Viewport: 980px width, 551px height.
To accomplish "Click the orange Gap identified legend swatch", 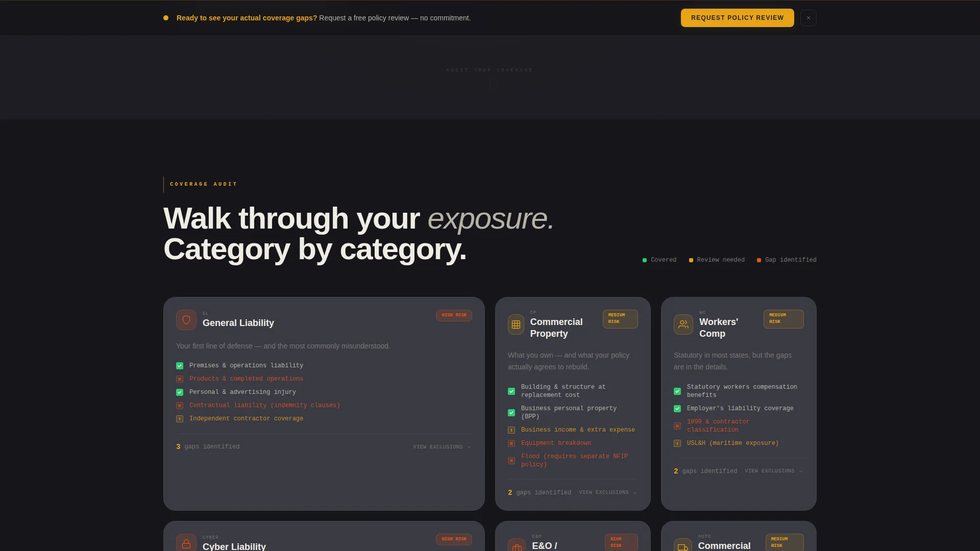I will tap(759, 260).
